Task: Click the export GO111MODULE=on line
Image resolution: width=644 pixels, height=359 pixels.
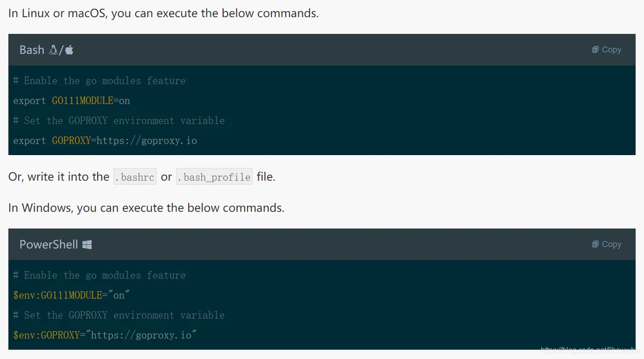Action: (x=72, y=101)
